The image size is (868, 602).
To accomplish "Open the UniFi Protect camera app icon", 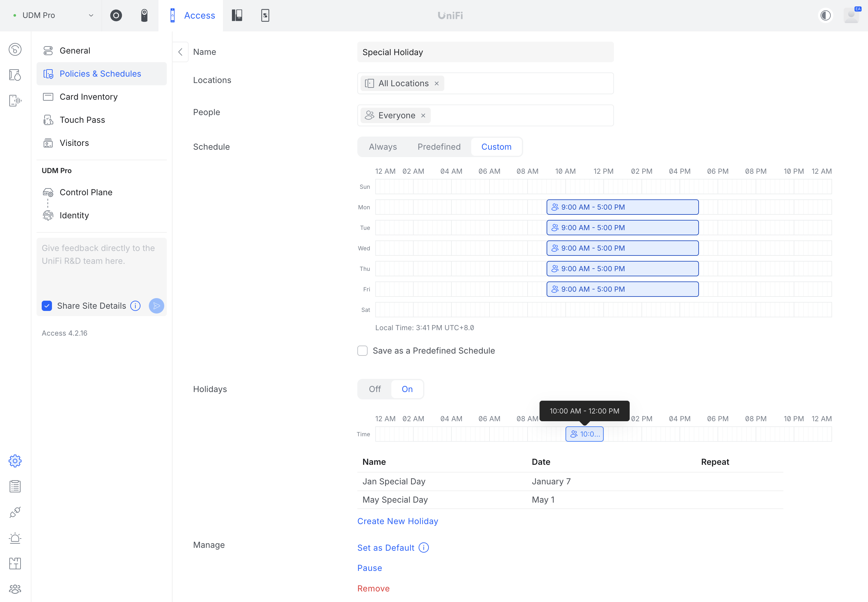I will coord(116,15).
